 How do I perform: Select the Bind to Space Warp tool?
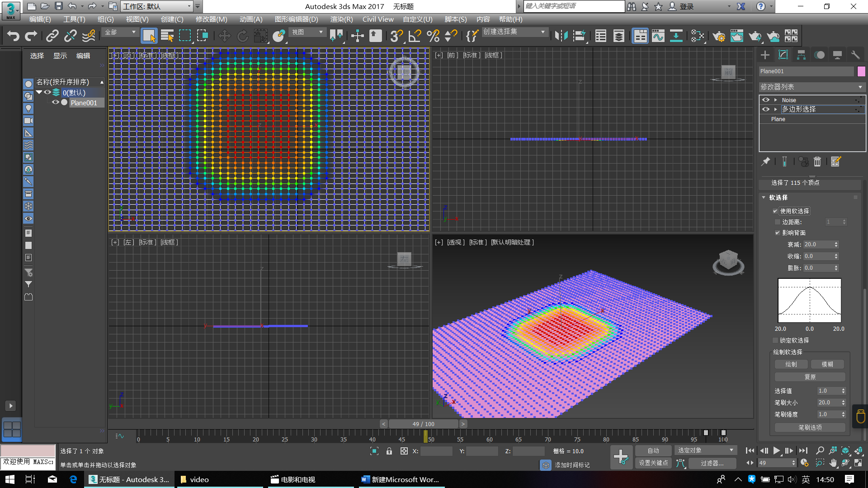pyautogui.click(x=89, y=36)
